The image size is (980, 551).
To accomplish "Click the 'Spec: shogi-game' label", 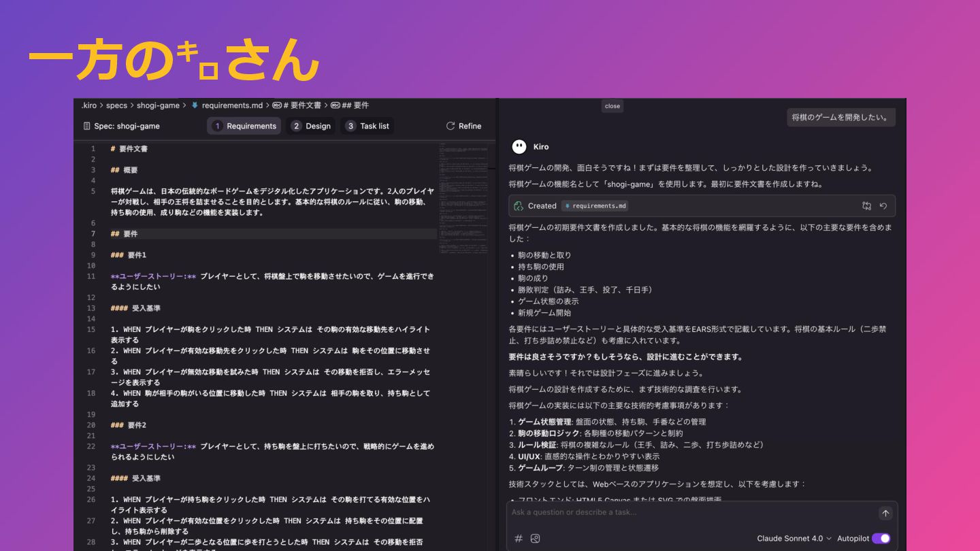I will pyautogui.click(x=127, y=126).
